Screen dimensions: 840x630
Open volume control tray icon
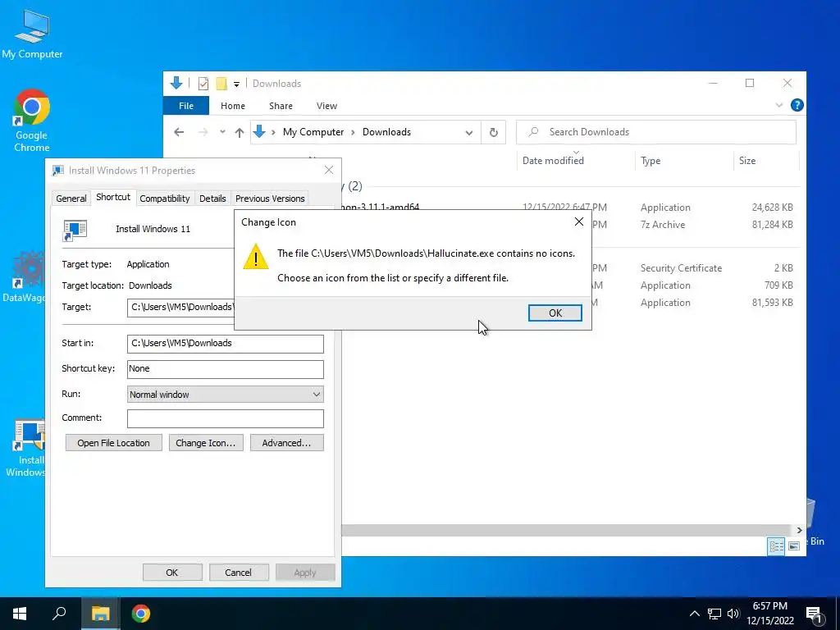click(733, 614)
